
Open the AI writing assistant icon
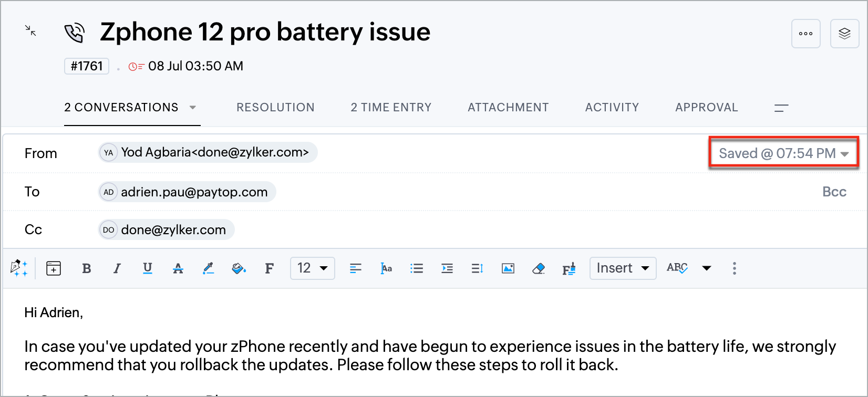(19, 268)
